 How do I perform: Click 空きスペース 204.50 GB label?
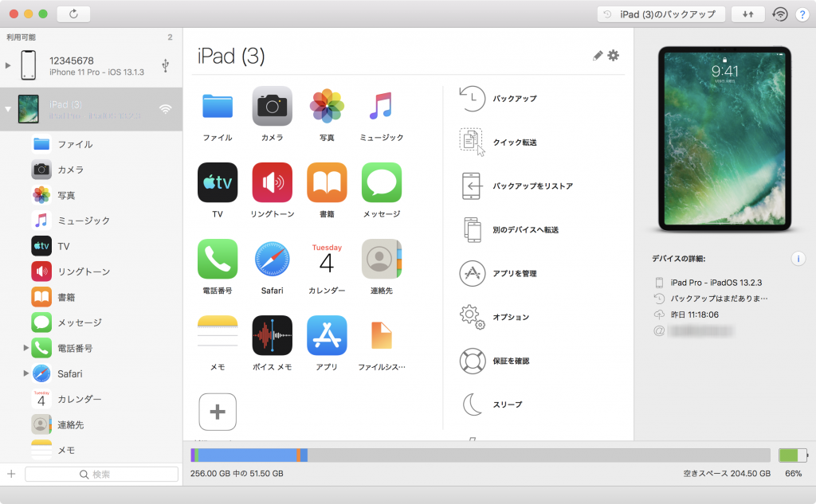pos(727,474)
